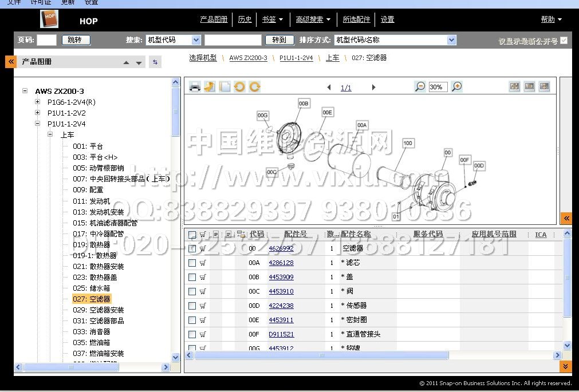Viewport: 579px width, 392px height.
Task: Expand the P1U1-1-2V2 tree node
Action: [37, 113]
